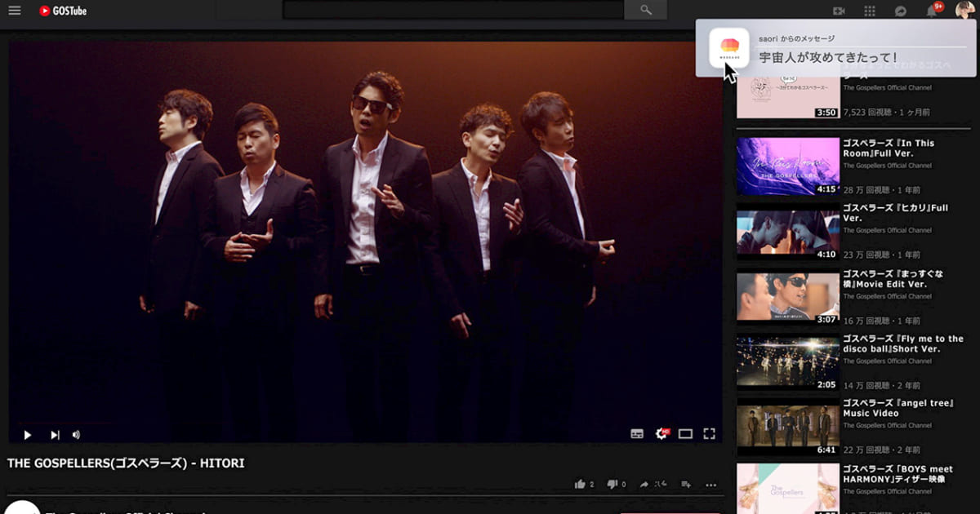Viewport: 980px width, 514px height.
Task: Play the HITORI video
Action: (27, 435)
